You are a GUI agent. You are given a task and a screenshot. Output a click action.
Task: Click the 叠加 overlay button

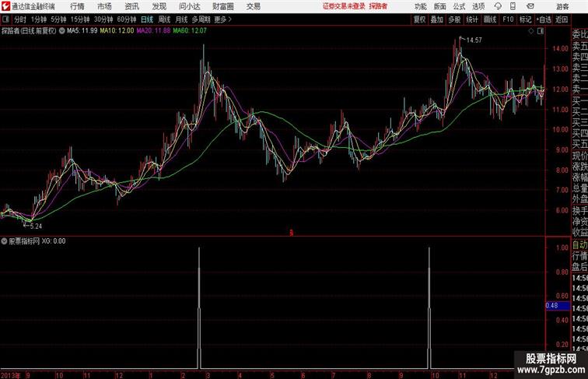(x=436, y=19)
